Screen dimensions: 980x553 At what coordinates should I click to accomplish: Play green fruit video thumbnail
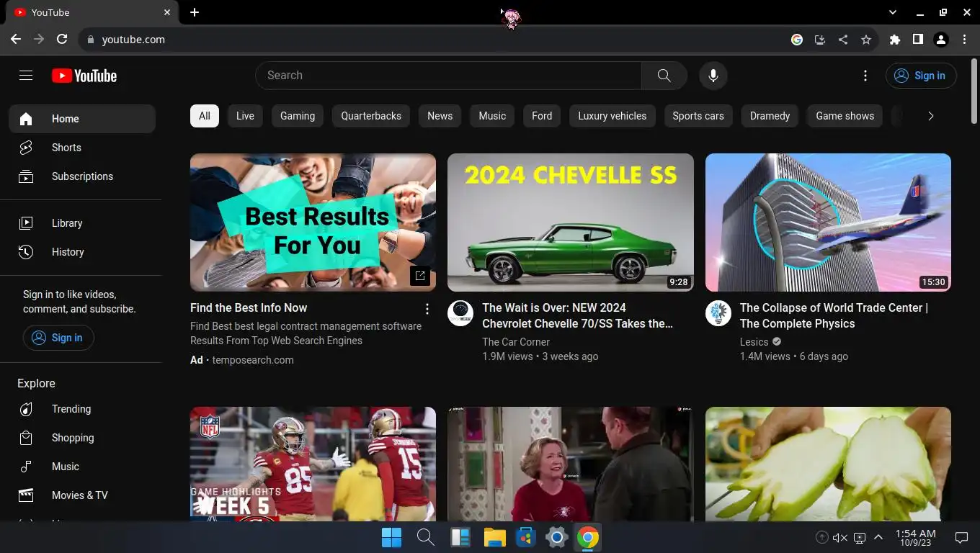[828, 464]
